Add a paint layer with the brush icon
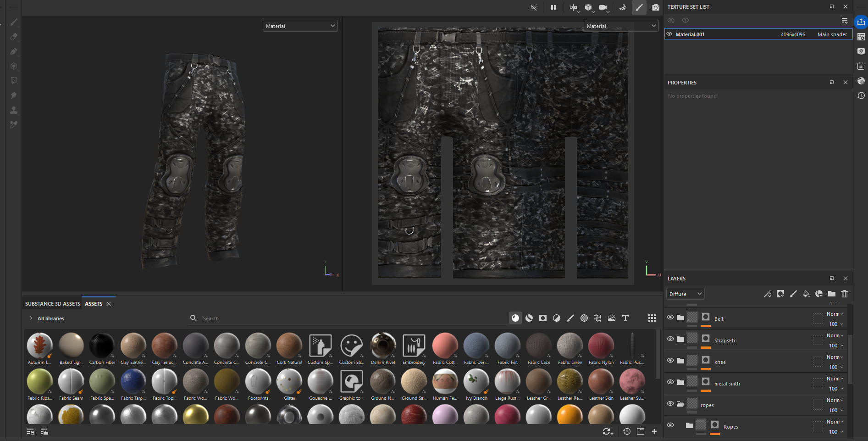 (x=793, y=294)
